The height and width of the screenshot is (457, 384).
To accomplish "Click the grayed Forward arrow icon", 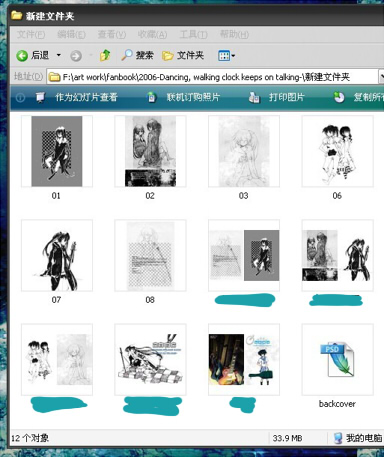I will coord(76,56).
